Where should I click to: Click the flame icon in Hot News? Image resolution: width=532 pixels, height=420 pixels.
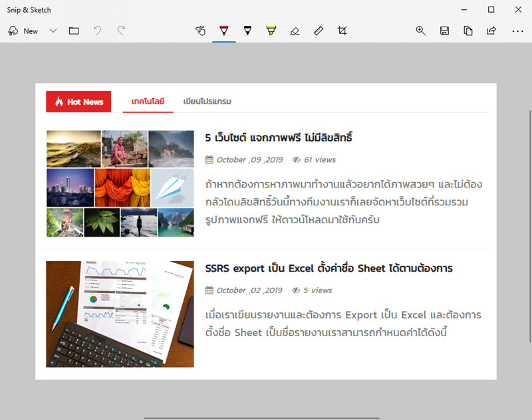(x=59, y=102)
